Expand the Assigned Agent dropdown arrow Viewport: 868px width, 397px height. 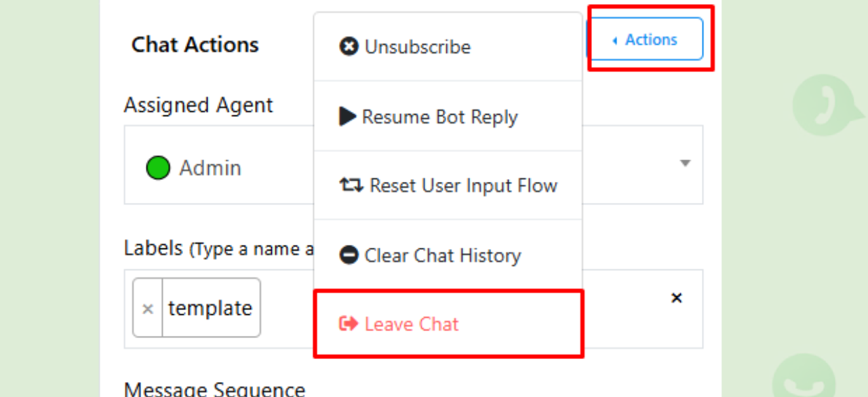[x=685, y=164]
